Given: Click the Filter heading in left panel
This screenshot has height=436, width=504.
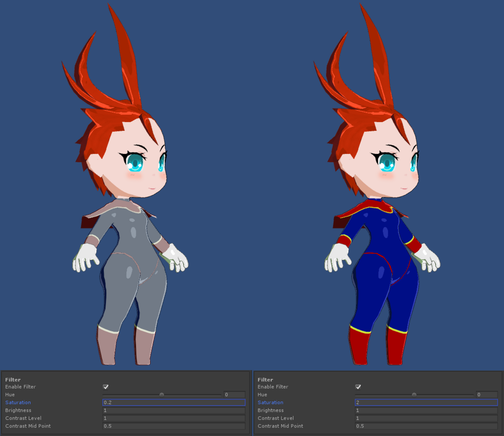Looking at the screenshot, I should pos(13,379).
